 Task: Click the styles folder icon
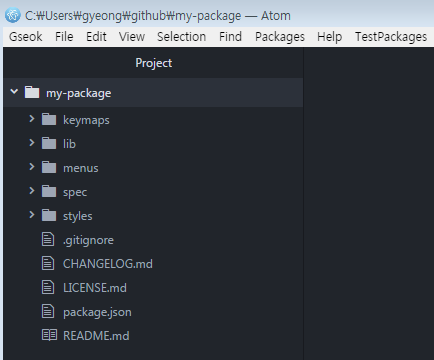(x=49, y=215)
